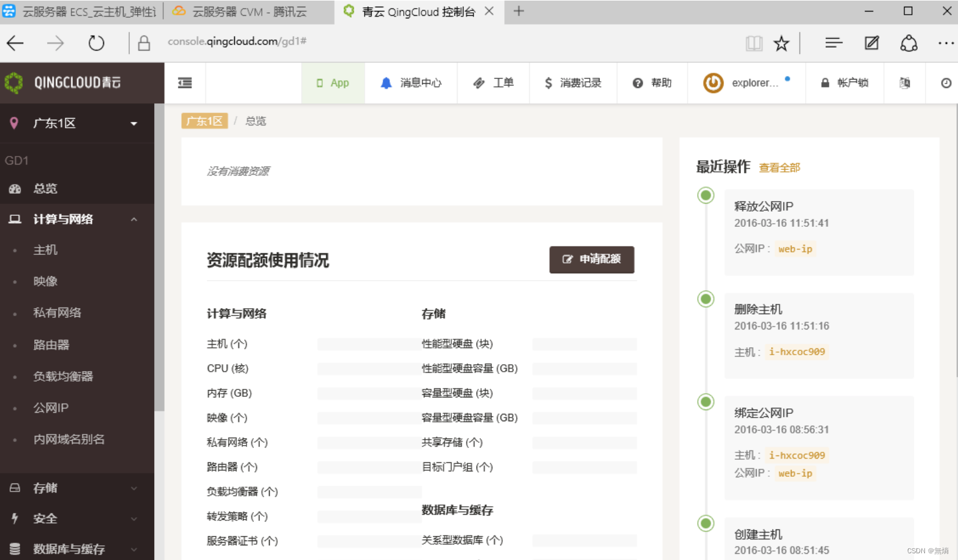Click web-ip tag under 释放公网IP

pyautogui.click(x=795, y=249)
